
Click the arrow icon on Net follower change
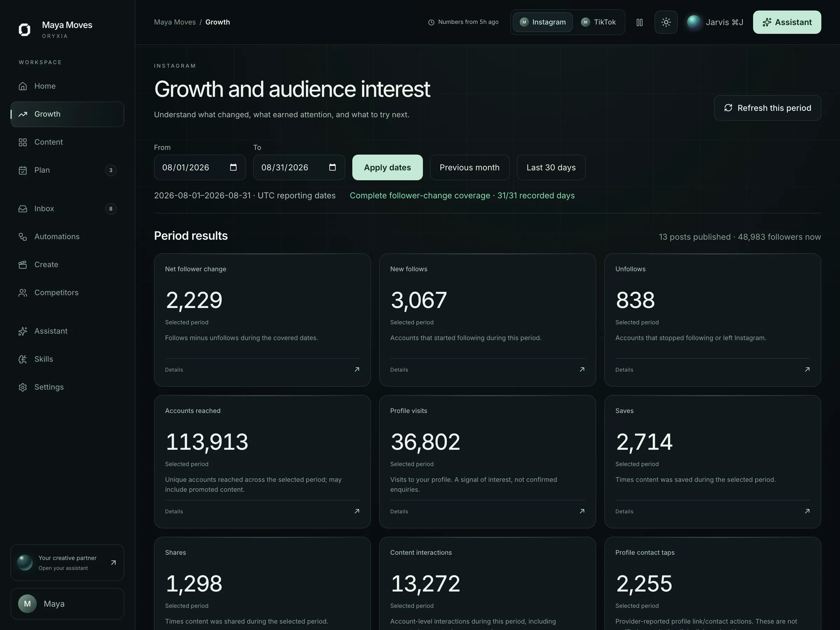(x=357, y=370)
